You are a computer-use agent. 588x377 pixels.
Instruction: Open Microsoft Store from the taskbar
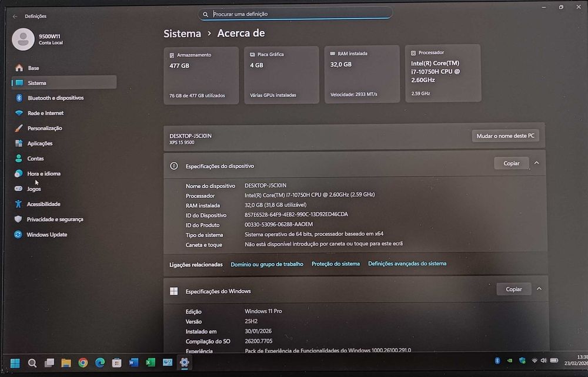point(116,362)
